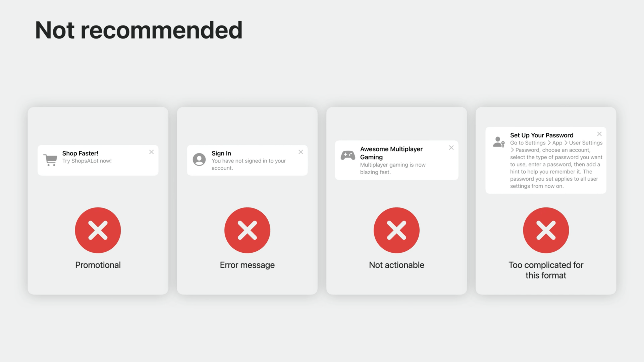The image size is (644, 362).
Task: Click the Shop Faster! tip title
Action: (x=80, y=153)
